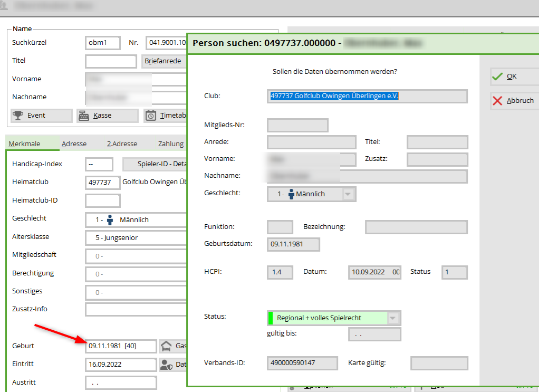Open Kasse via cash register icon
Image resolution: width=539 pixels, height=392 pixels.
click(84, 116)
